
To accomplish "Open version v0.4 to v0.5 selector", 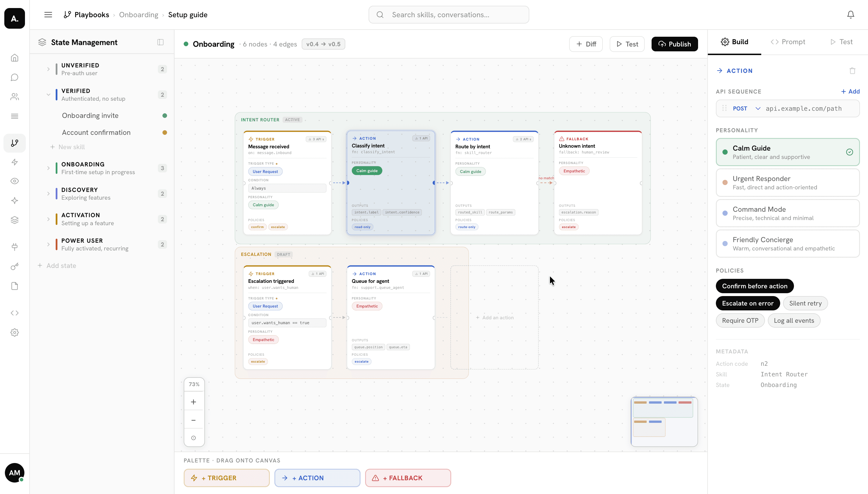I will point(323,44).
